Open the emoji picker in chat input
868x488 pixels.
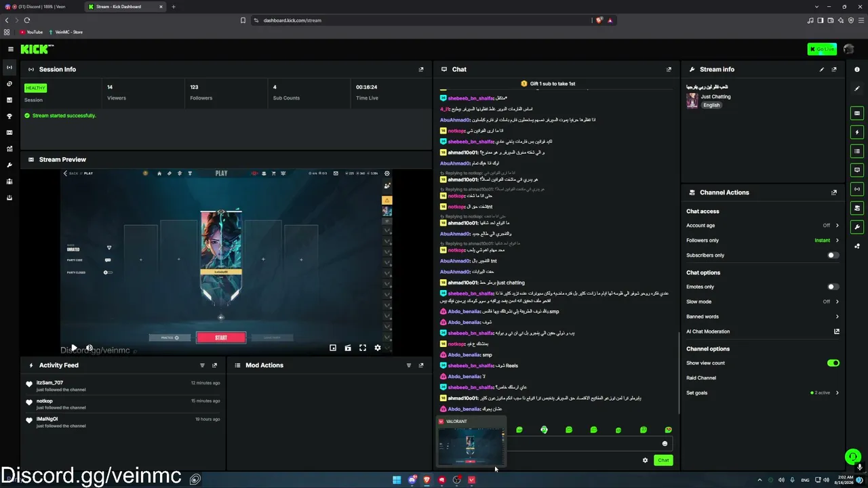pyautogui.click(x=665, y=444)
